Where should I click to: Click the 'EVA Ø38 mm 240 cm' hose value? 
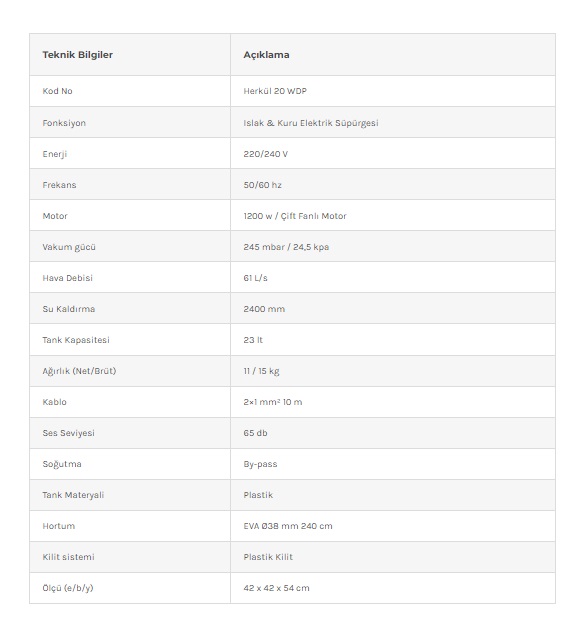(288, 526)
